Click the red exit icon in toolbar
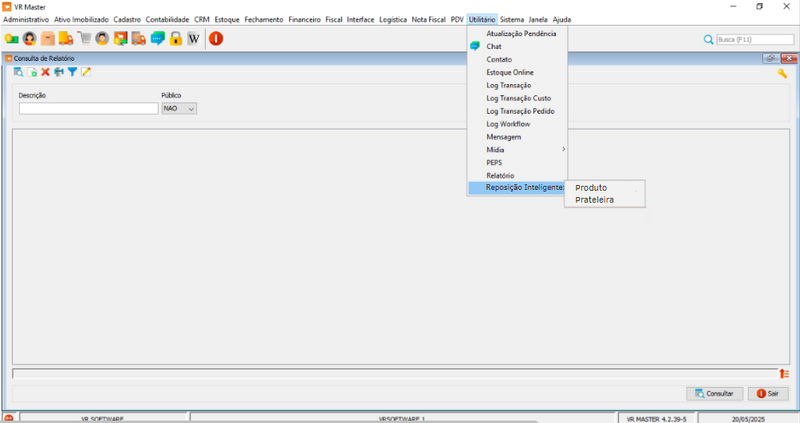The image size is (800, 423). click(216, 39)
